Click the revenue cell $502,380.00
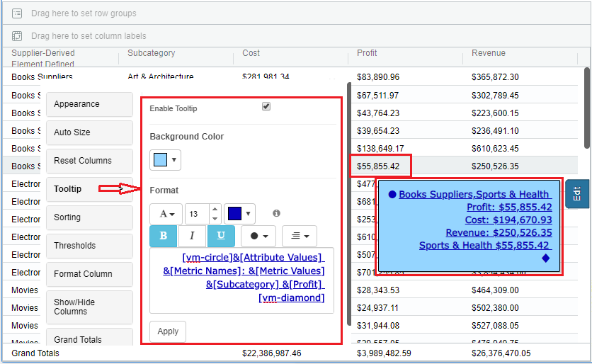The image size is (592, 364). point(495,308)
